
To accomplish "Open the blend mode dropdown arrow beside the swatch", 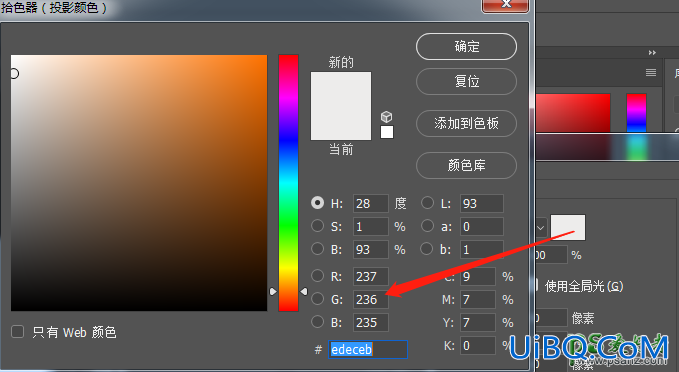I will click(540, 227).
